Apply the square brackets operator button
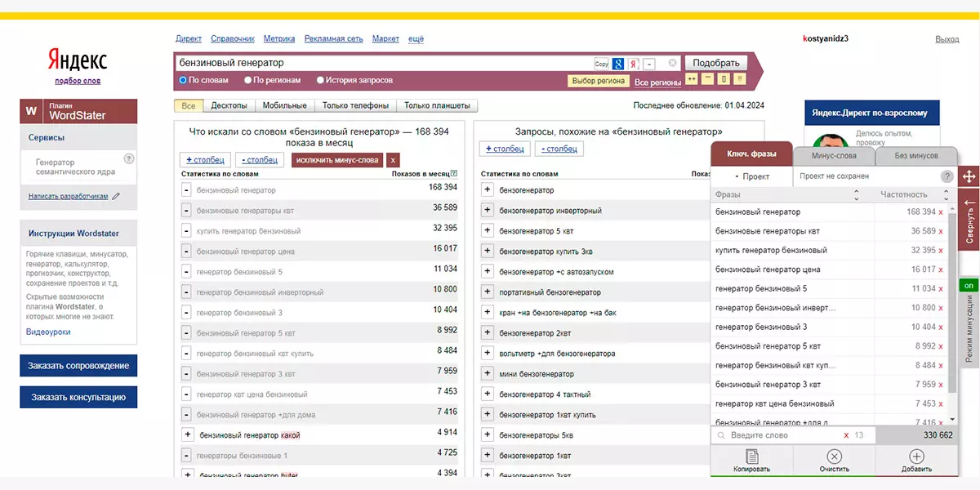The width and height of the screenshot is (980, 490). tap(724, 79)
